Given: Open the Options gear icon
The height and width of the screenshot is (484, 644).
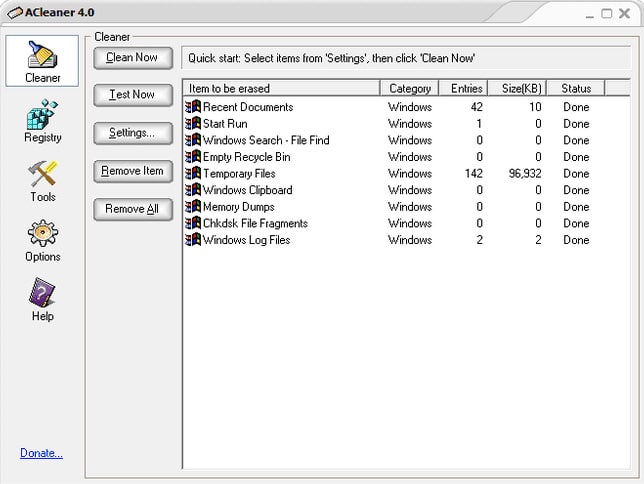Looking at the screenshot, I should [x=42, y=233].
